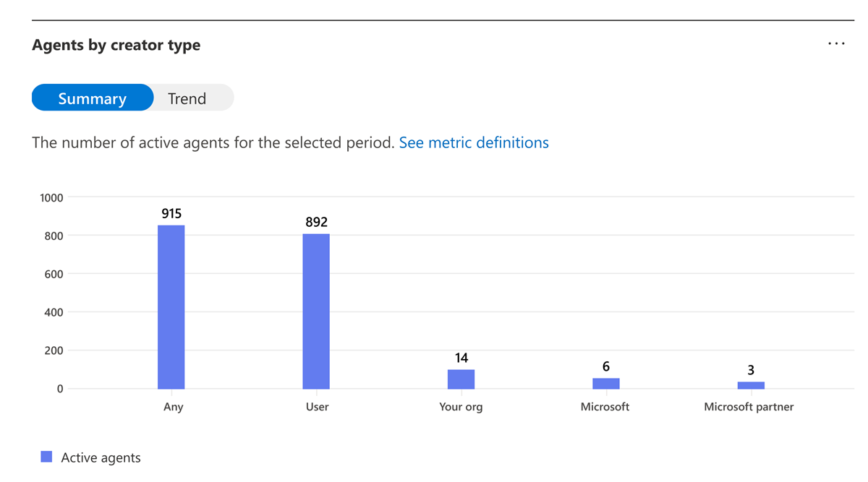
Task: Open the more options ellipsis menu
Action: click(836, 44)
